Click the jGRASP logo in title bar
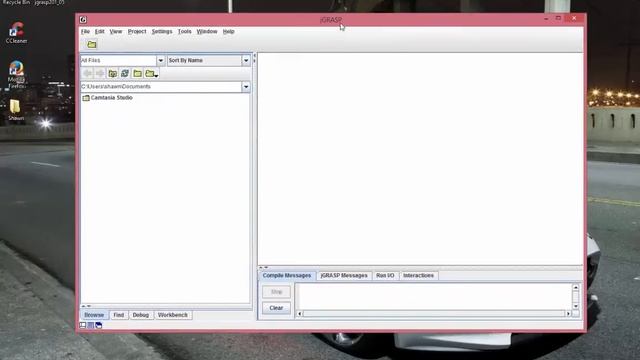The width and height of the screenshot is (640, 360). coord(83,20)
